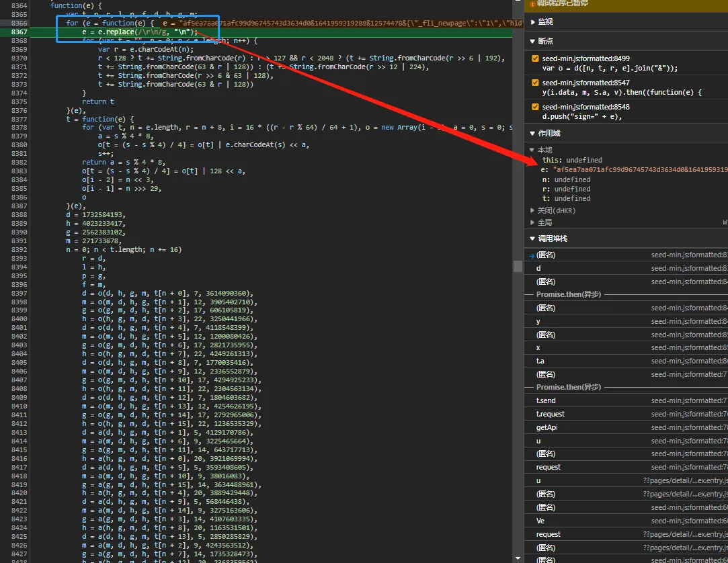Jump to the t.request stack frame
728x563 pixels.
click(550, 414)
